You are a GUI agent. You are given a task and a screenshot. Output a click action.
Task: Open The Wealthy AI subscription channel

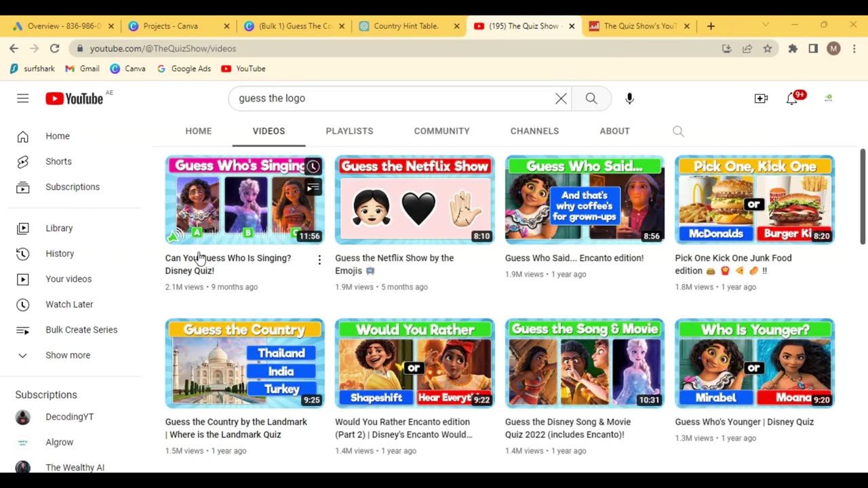click(x=74, y=467)
